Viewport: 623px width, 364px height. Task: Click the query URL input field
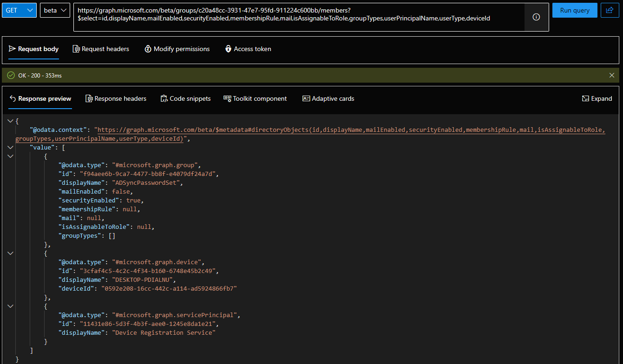299,17
